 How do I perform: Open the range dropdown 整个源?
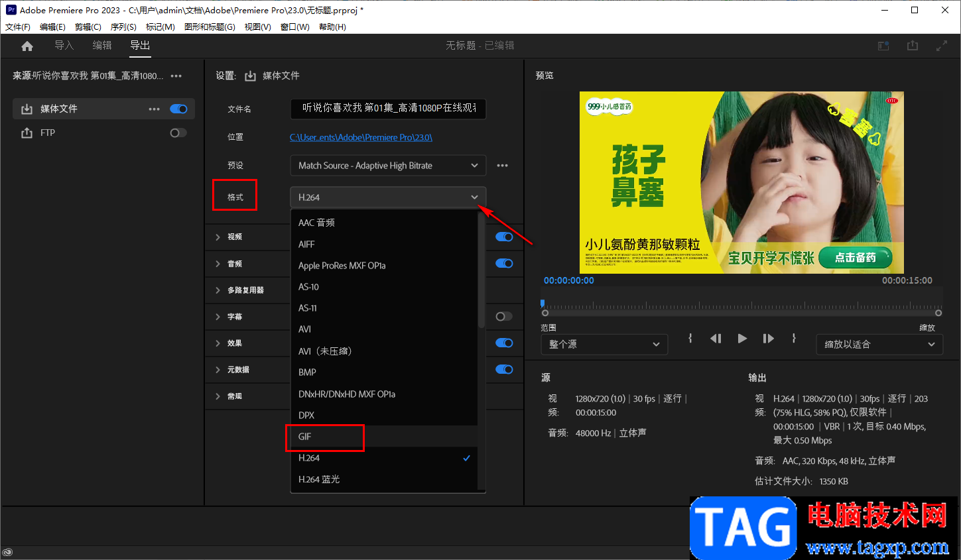click(604, 345)
